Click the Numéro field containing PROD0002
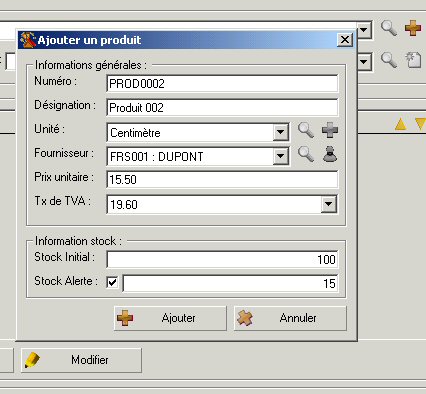 point(222,84)
